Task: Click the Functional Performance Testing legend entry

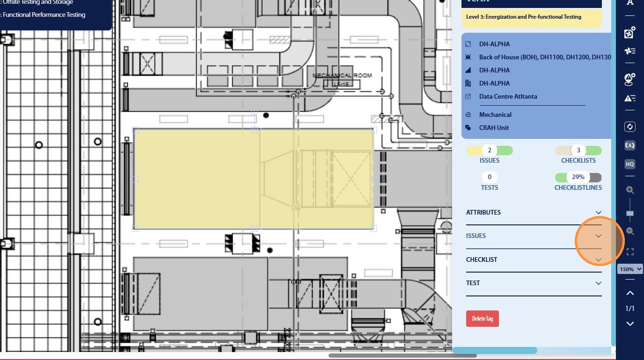Action: pos(44,14)
